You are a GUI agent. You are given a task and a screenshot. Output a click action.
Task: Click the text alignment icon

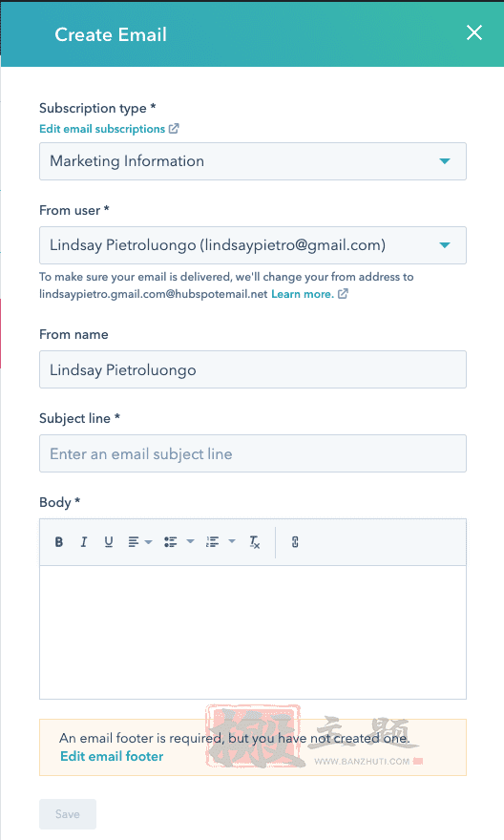point(134,542)
